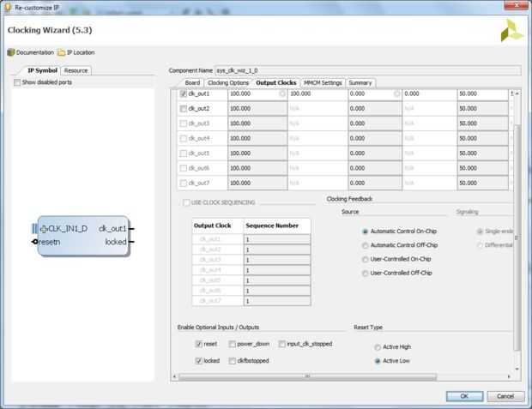Uncheck the locked output checkbox
532x409 pixels.
click(x=199, y=360)
